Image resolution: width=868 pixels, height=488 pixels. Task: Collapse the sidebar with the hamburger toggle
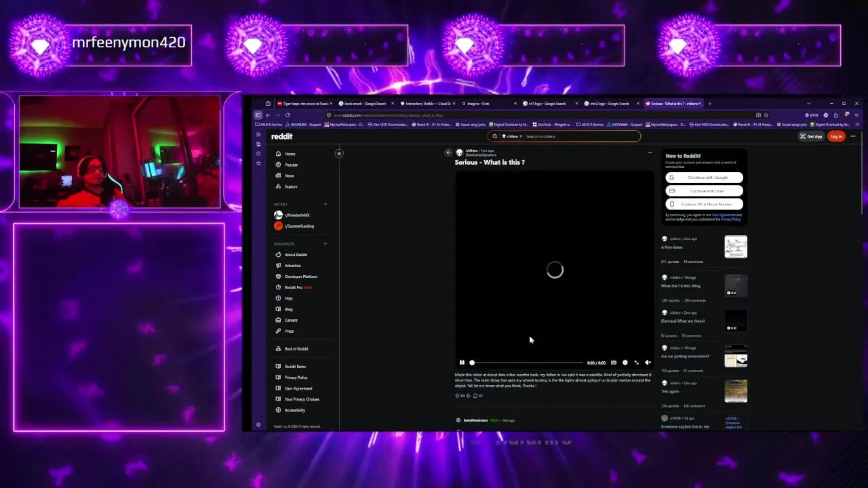[x=339, y=153]
